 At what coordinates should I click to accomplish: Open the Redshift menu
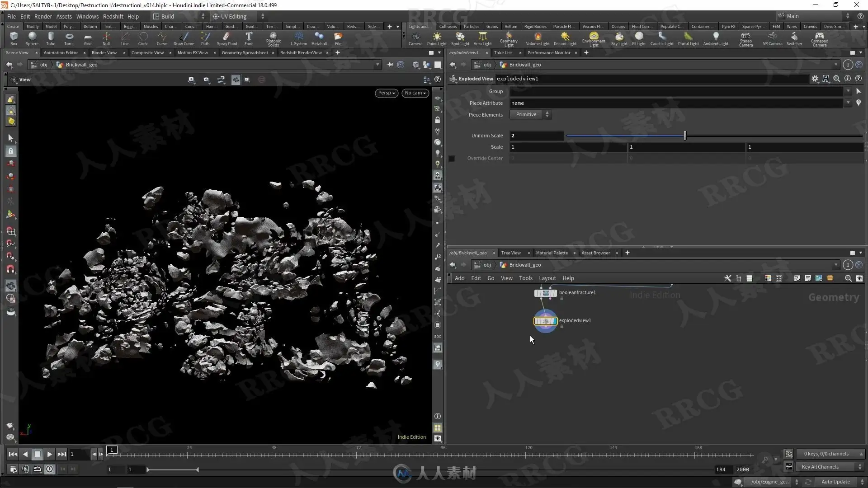click(x=113, y=16)
